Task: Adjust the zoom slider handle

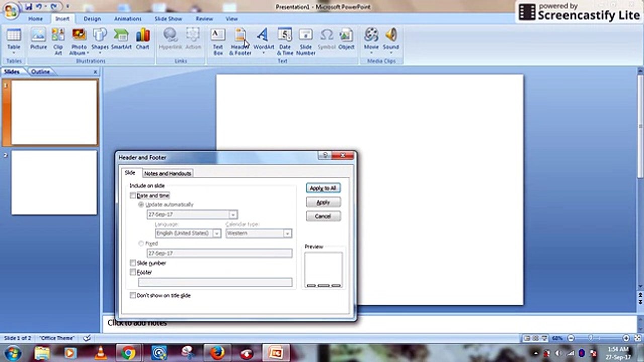Action: (591, 338)
